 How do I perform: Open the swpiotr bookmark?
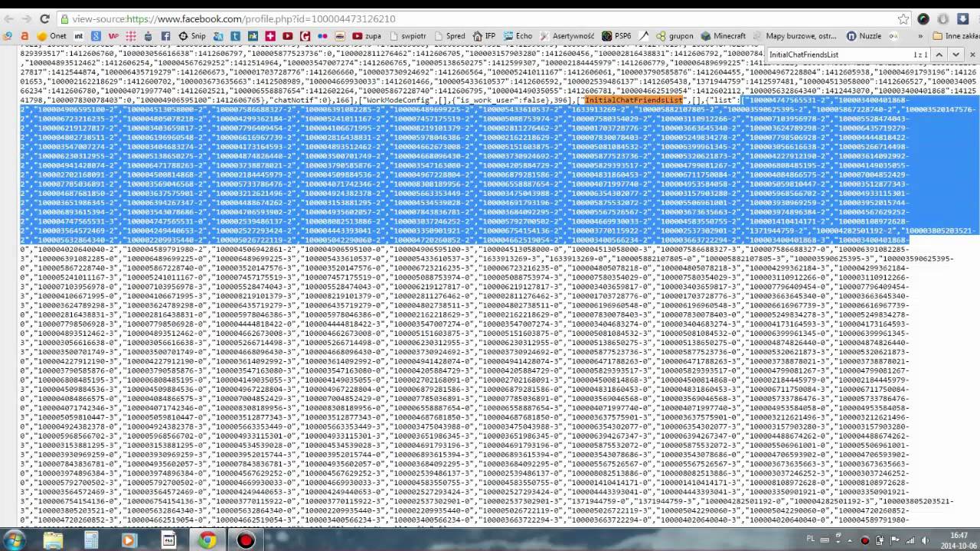pos(408,36)
